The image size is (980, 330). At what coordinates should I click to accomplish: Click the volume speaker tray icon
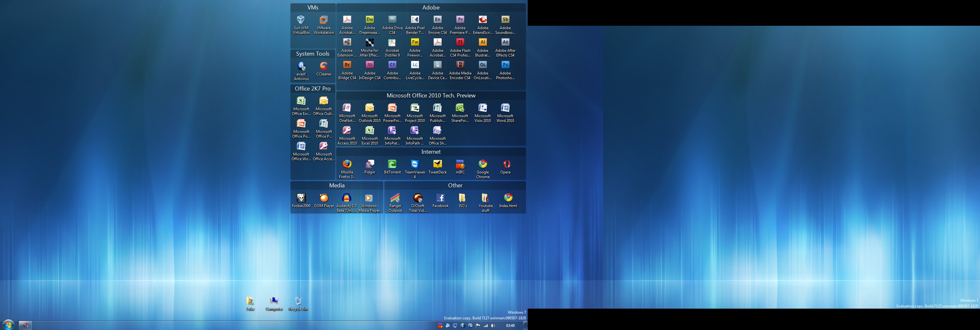point(493,325)
